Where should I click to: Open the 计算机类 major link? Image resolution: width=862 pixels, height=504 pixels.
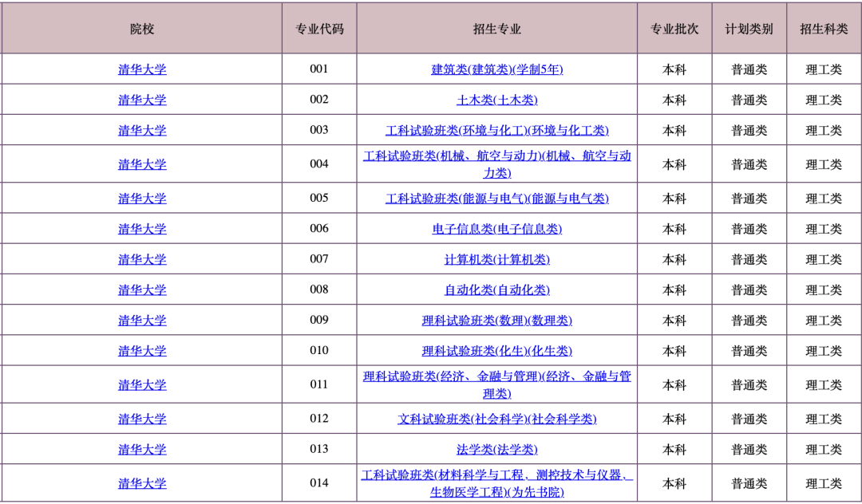coord(496,259)
